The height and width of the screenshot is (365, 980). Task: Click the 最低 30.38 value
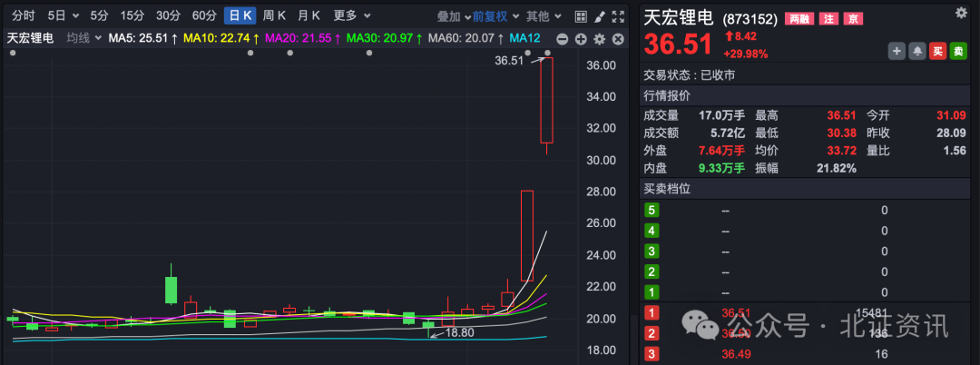tap(840, 133)
